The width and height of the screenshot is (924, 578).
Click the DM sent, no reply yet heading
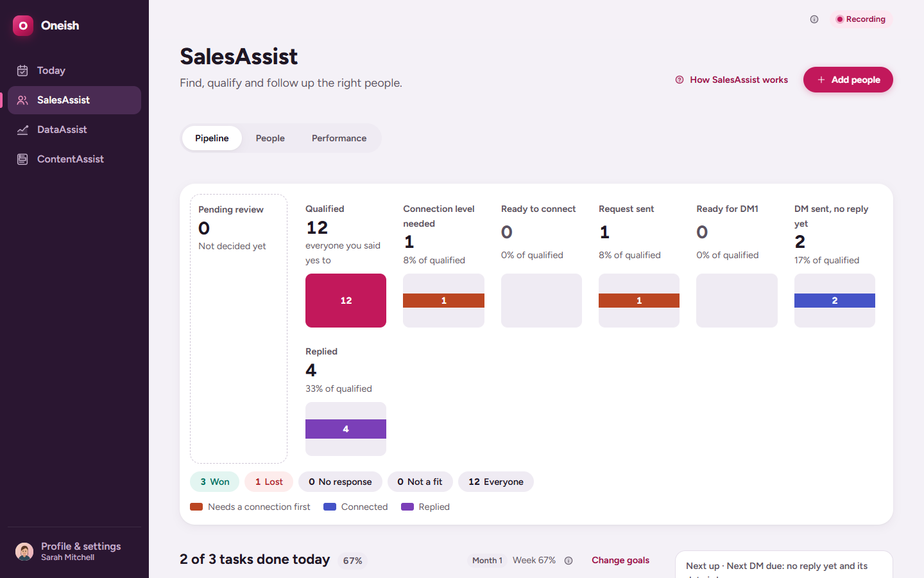831,216
